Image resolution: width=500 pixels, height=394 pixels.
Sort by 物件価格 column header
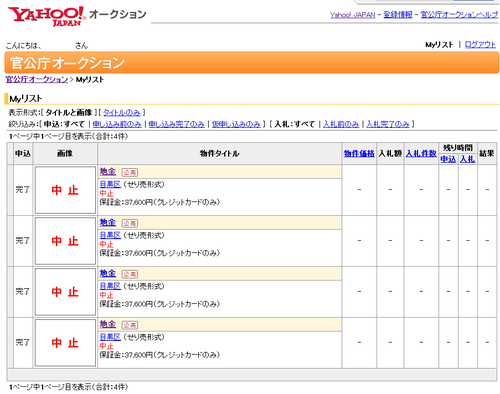(359, 153)
